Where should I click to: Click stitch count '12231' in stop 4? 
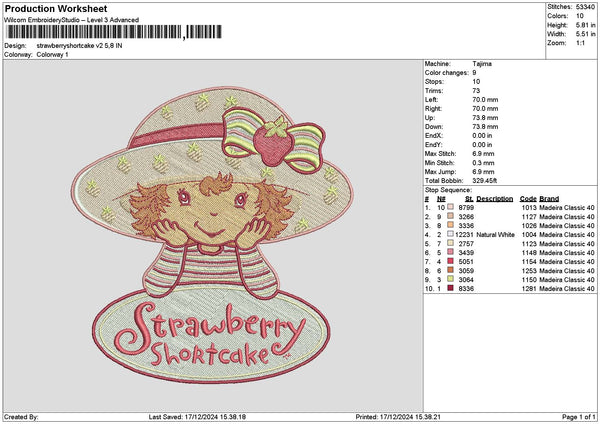coord(464,235)
